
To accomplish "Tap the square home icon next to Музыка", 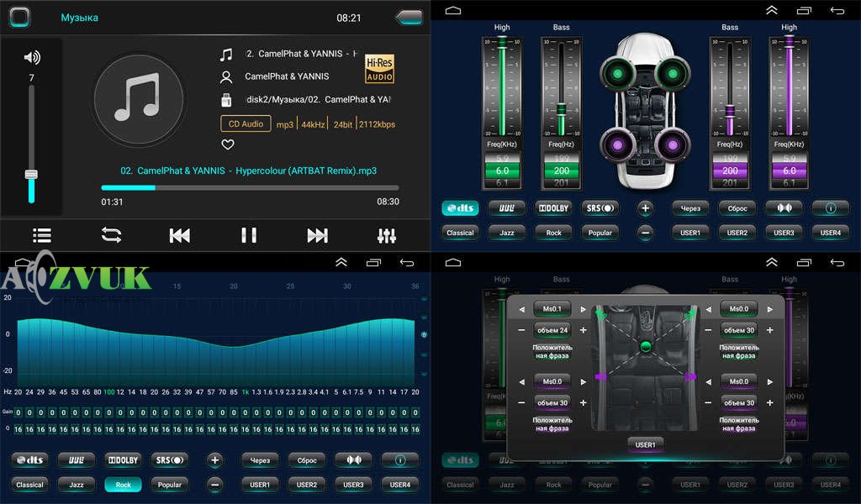I will tap(20, 17).
